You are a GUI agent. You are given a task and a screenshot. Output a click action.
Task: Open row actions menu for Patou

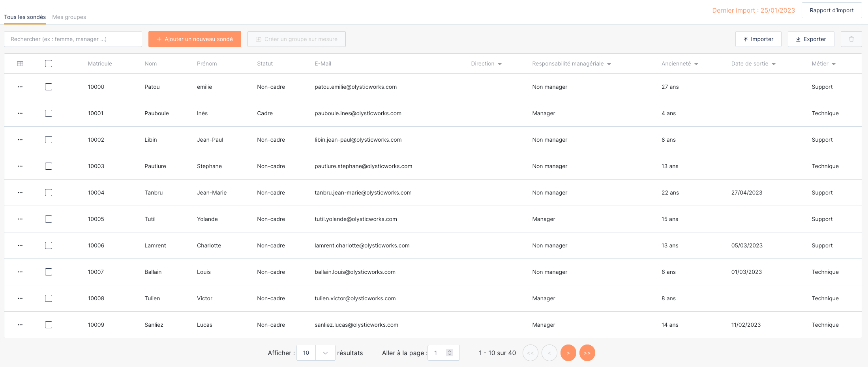pyautogui.click(x=20, y=87)
